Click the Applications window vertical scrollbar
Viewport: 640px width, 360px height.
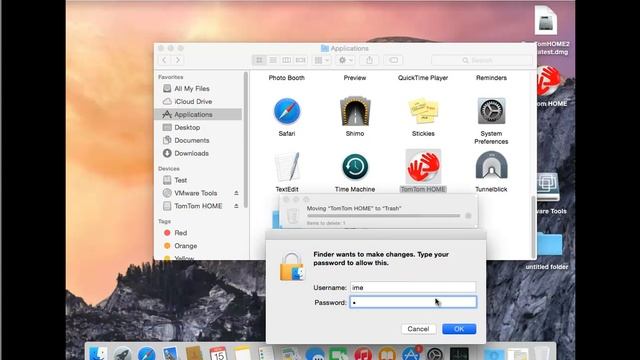pos(533,227)
